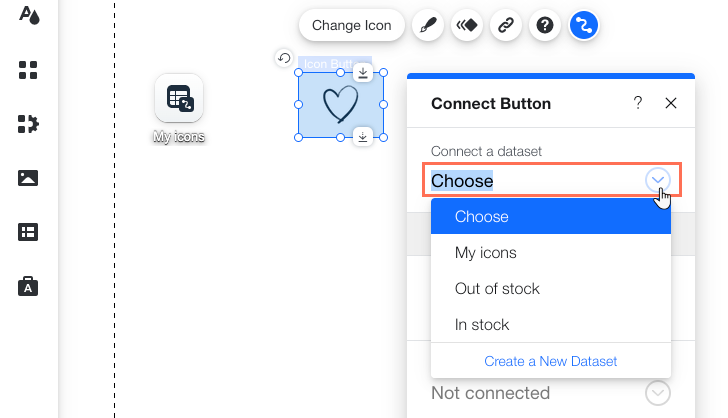Open the Site Design icon in sidebar
728x418 pixels.
coord(29,16)
